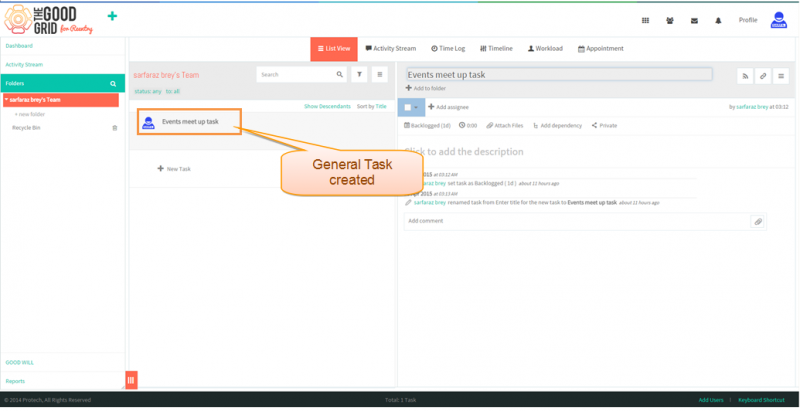Click Show Descendants link
The width and height of the screenshot is (800, 411).
(327, 107)
